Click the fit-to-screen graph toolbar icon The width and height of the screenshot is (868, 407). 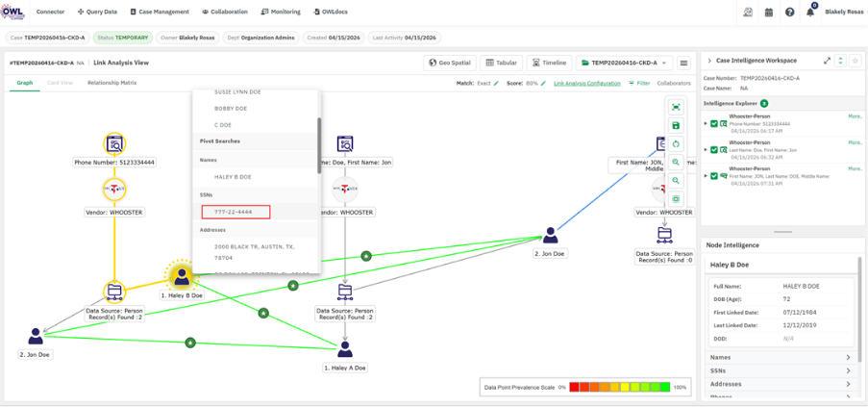pos(676,107)
